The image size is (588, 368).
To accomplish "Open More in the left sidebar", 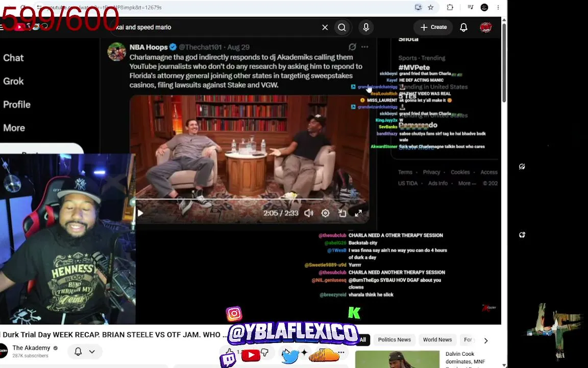I will click(x=14, y=128).
